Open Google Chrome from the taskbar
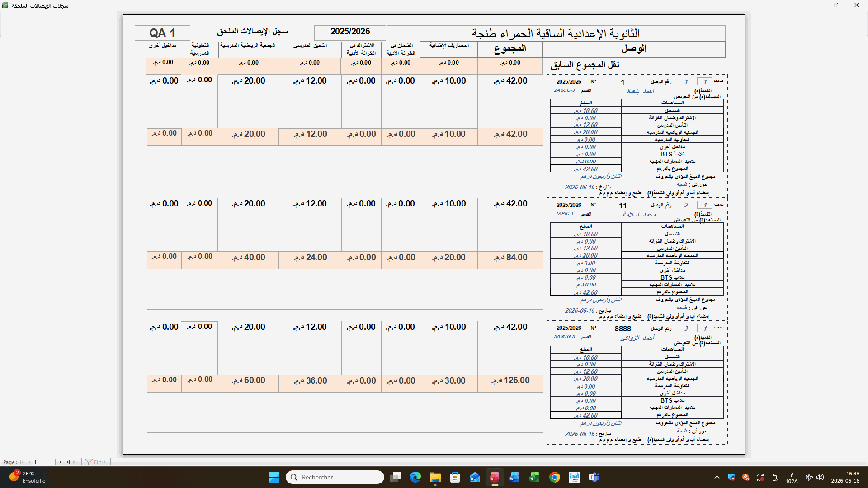This screenshot has width=868, height=488. coord(555,477)
